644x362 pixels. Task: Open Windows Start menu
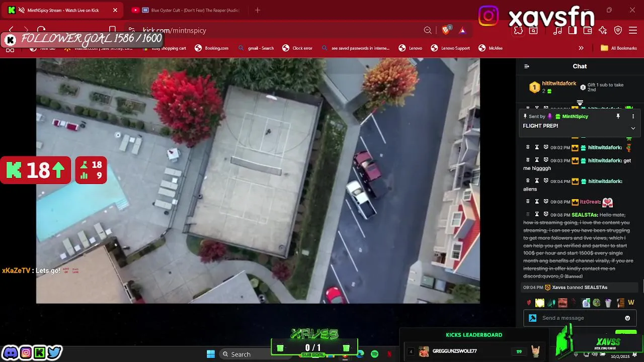(x=211, y=354)
